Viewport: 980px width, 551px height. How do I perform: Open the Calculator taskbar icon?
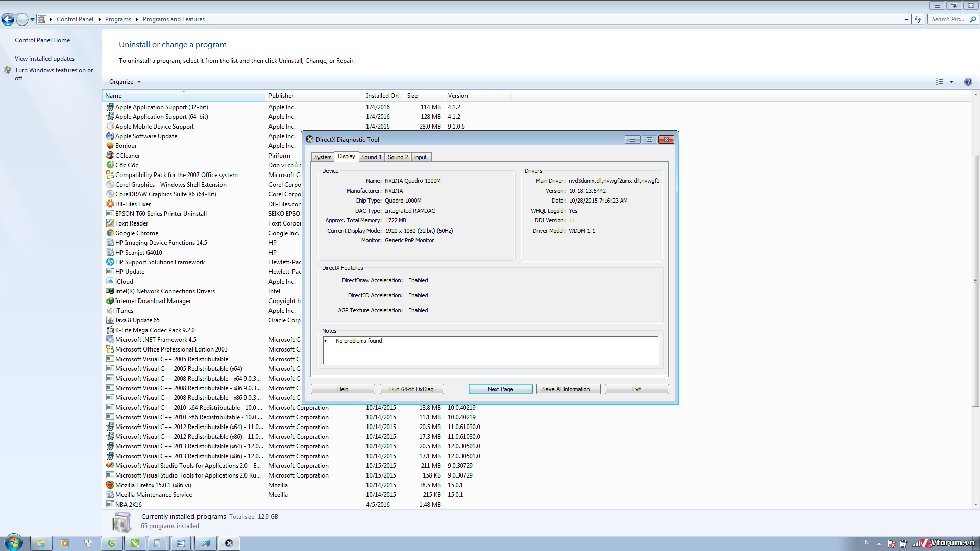pyautogui.click(x=157, y=543)
